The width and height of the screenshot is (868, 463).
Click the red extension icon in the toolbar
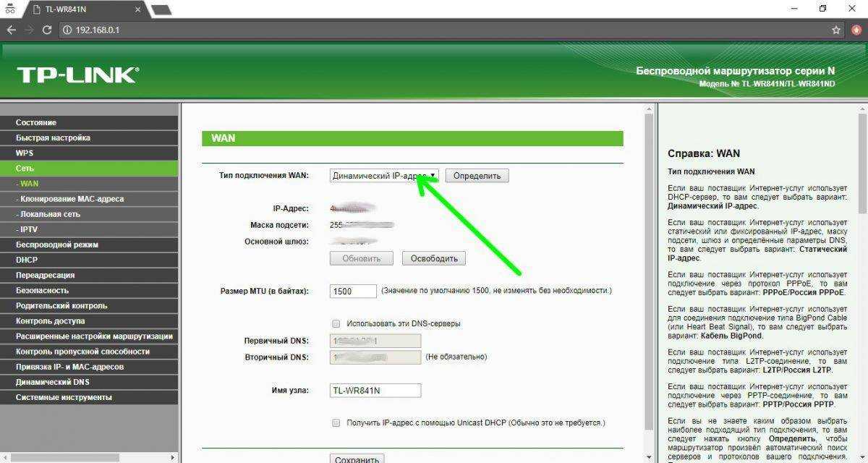click(856, 30)
